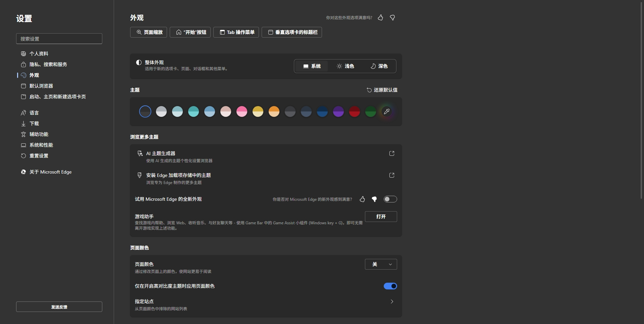Select the dark red theme swatch
The height and width of the screenshot is (324, 644).
click(355, 111)
